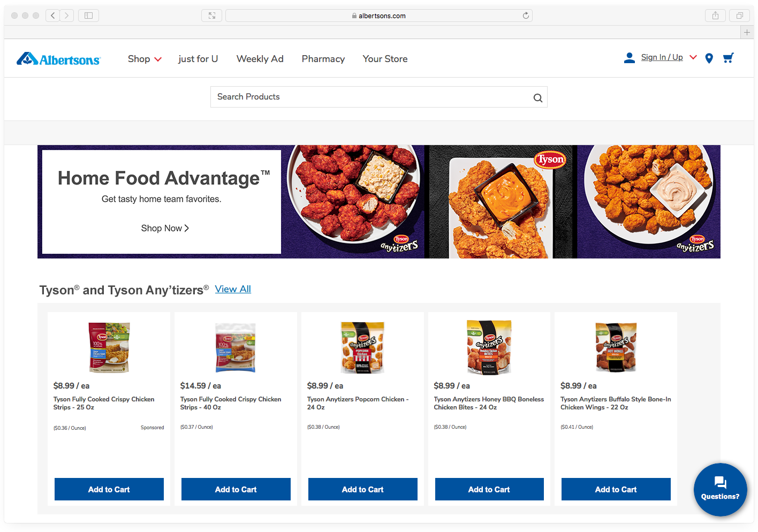Open the Weekly Ad page
The height and width of the screenshot is (532, 758).
tap(260, 59)
